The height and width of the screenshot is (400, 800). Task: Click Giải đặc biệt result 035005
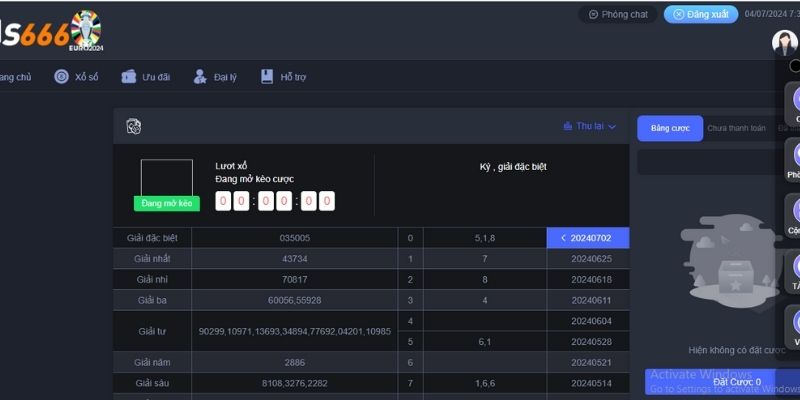point(294,238)
